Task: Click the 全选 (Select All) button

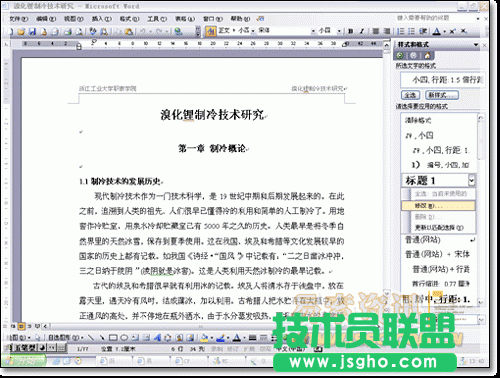Action: (x=410, y=95)
